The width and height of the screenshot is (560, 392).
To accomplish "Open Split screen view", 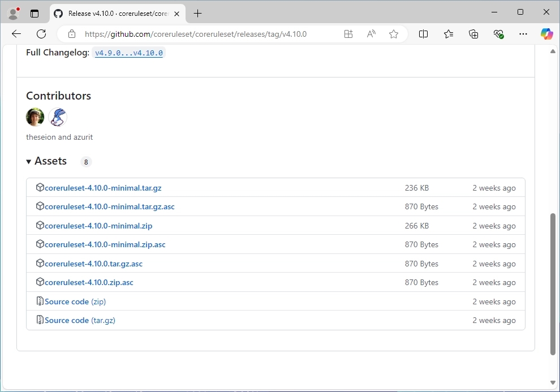I will click(x=423, y=34).
